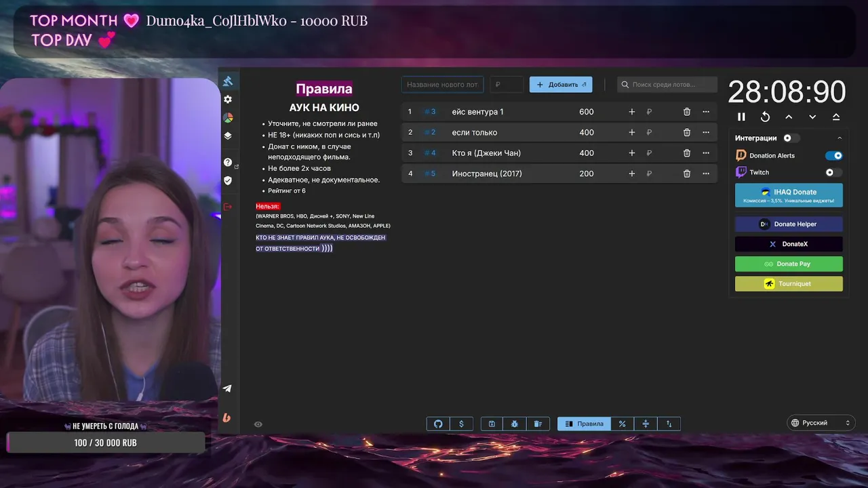Screen dimensions: 868x488
Task: Click the 'АУК НА КИНО' rules heading
Action: click(324, 108)
